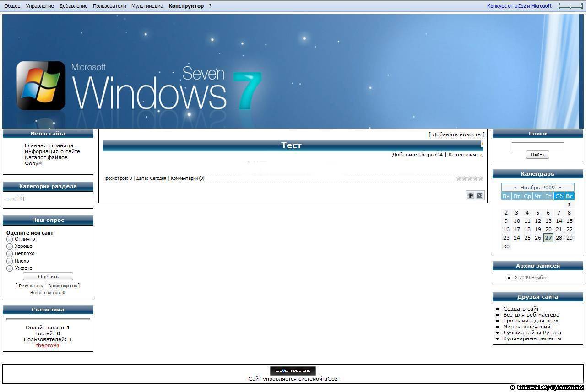Go to the previous month in the calendar
This screenshot has width=586, height=392.
point(515,188)
